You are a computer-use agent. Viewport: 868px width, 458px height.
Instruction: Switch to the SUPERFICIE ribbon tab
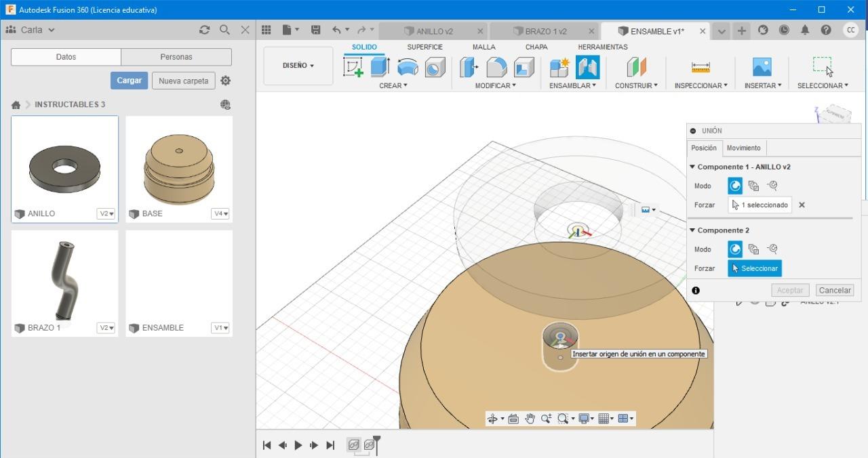425,47
